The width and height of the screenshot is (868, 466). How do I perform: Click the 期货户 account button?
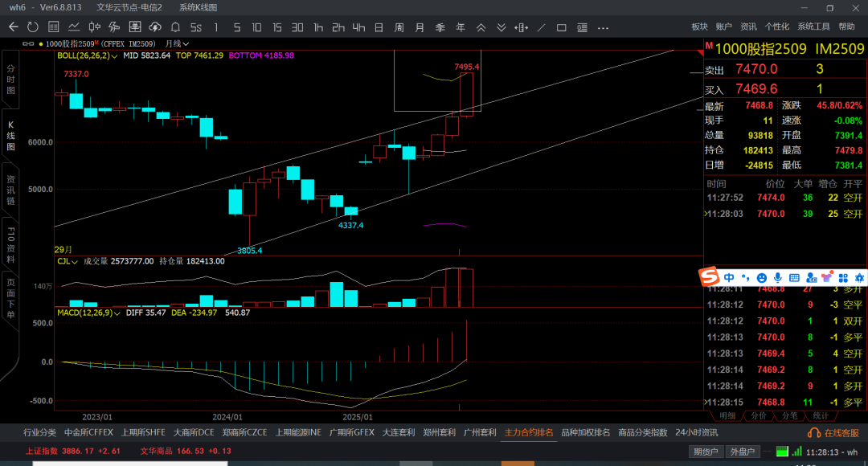point(706,452)
